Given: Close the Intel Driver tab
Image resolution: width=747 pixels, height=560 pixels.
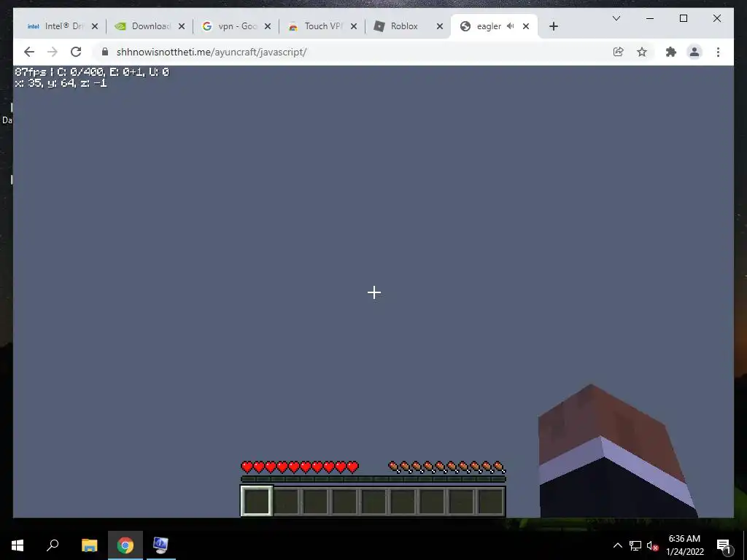Looking at the screenshot, I should pyautogui.click(x=95, y=26).
